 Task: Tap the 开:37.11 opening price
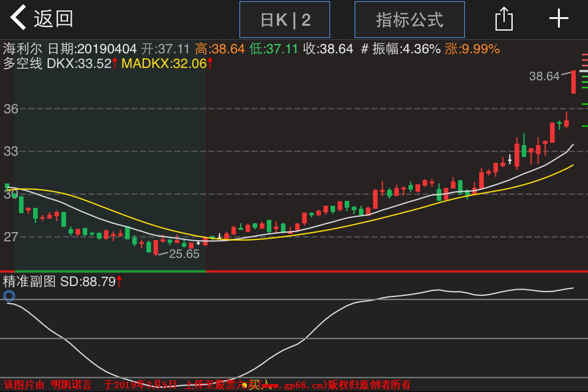[165, 49]
